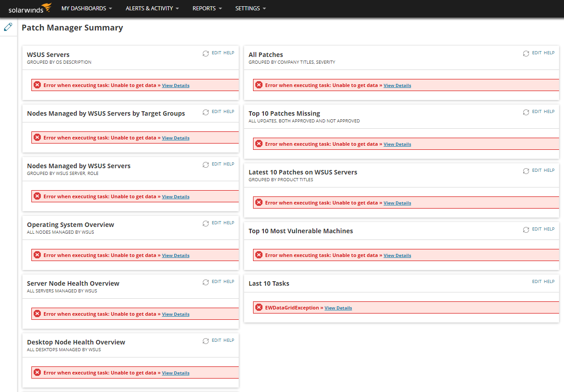
Task: Click the error icon in Operating System Overview widget
Action: pyautogui.click(x=37, y=255)
